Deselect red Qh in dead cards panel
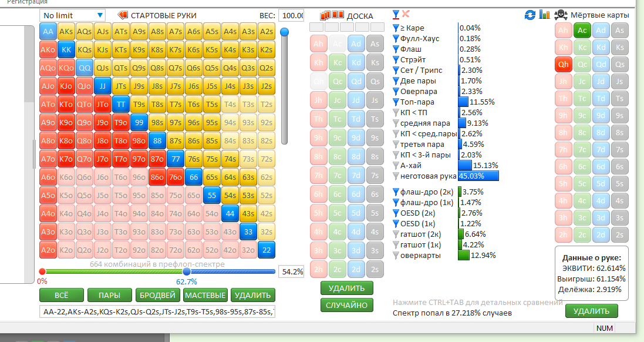The height and width of the screenshot is (342, 644). [564, 65]
